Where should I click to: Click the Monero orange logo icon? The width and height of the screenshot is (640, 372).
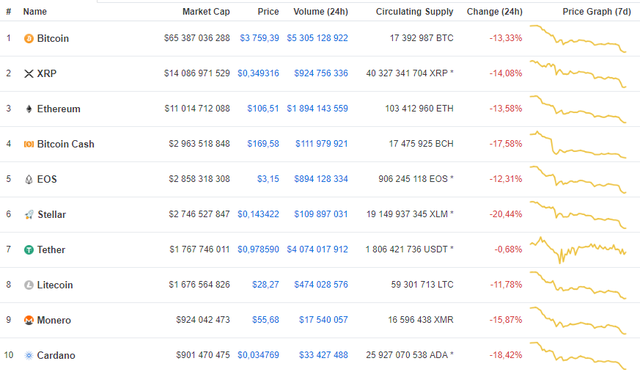point(29,320)
